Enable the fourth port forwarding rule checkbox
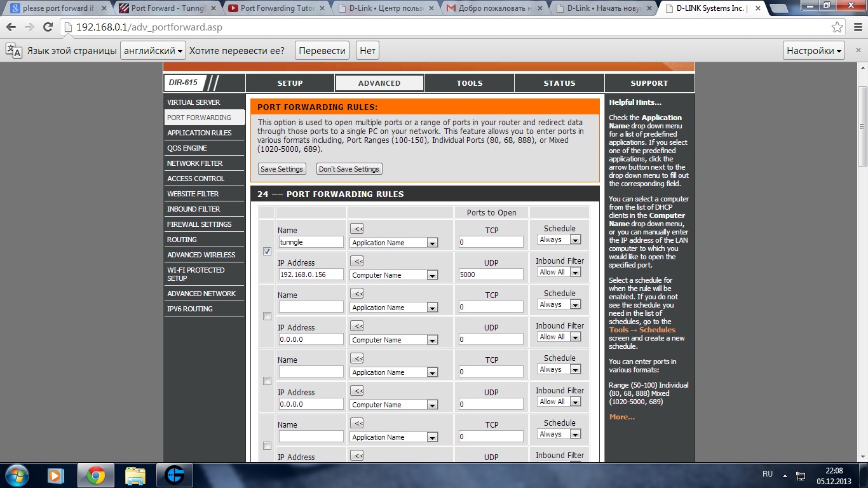 click(x=267, y=446)
